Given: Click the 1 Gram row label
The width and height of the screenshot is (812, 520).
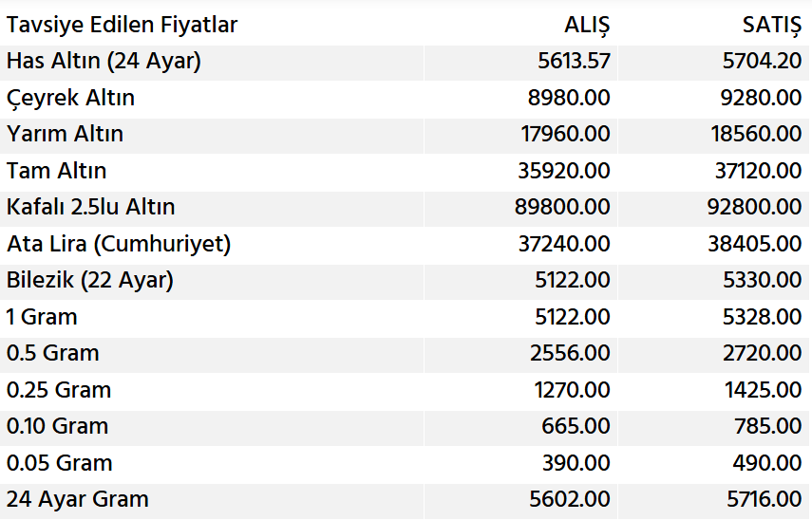Looking at the screenshot, I should click(42, 317).
